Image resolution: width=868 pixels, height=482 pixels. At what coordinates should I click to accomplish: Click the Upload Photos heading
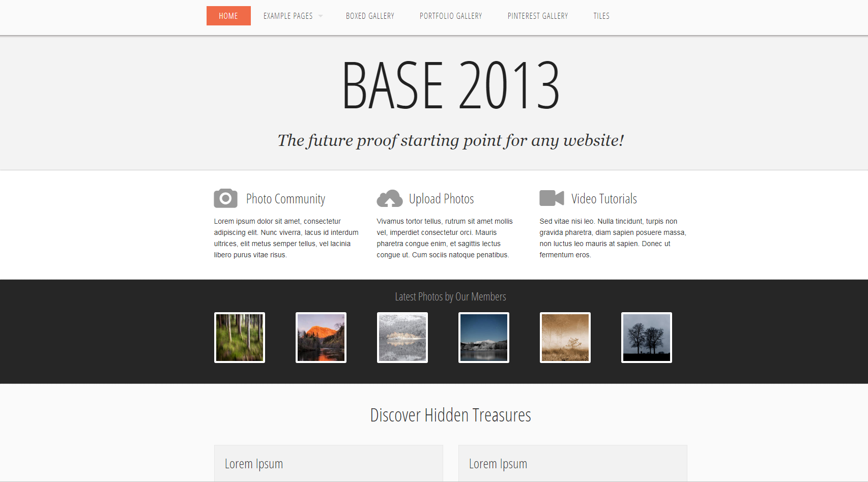click(441, 199)
